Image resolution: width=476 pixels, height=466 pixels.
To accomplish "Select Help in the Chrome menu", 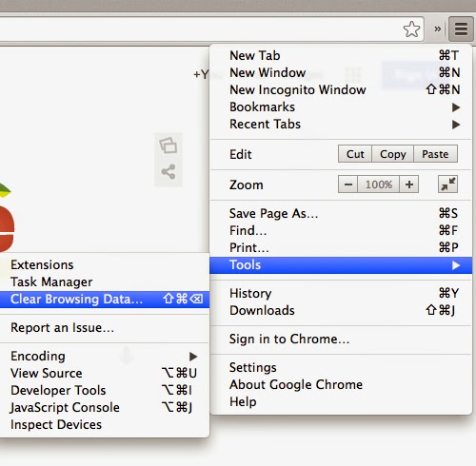I will [x=341, y=402].
